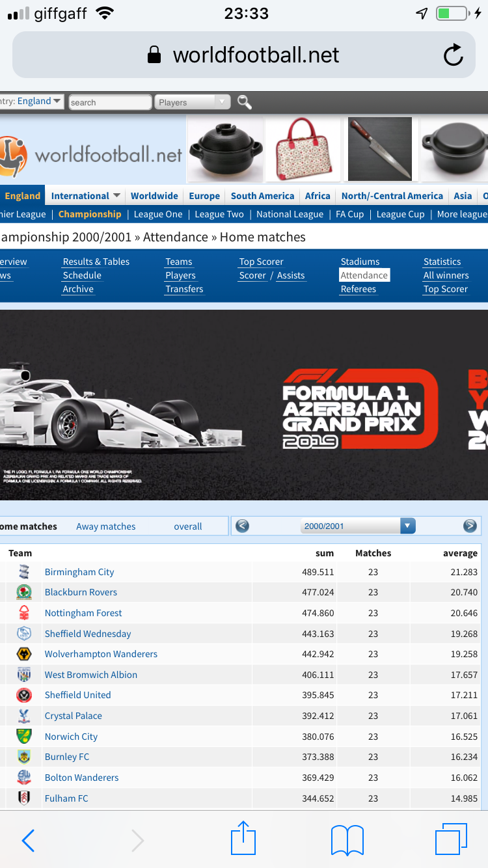Tap the Safari reload page icon
Image resolution: width=488 pixels, height=868 pixels.
click(454, 55)
